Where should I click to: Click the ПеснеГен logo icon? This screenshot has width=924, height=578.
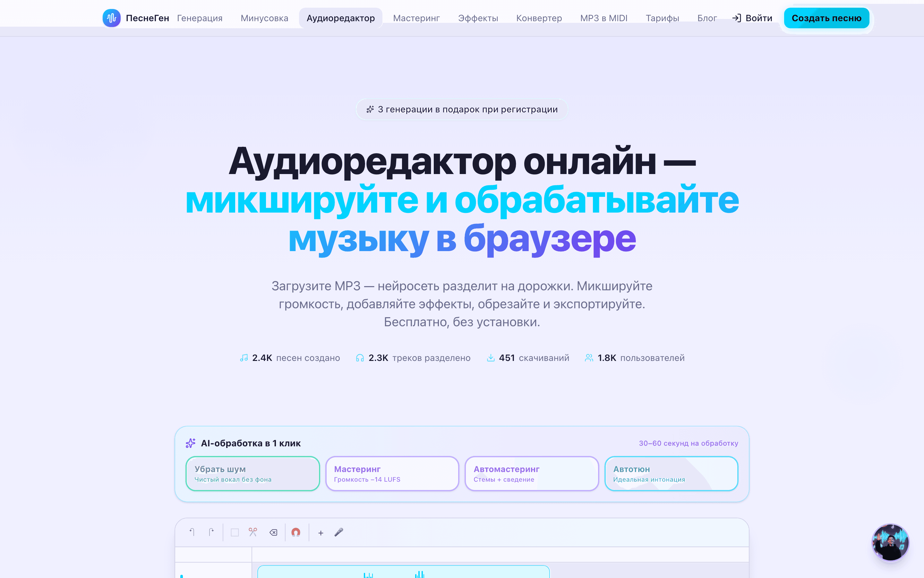112,18
